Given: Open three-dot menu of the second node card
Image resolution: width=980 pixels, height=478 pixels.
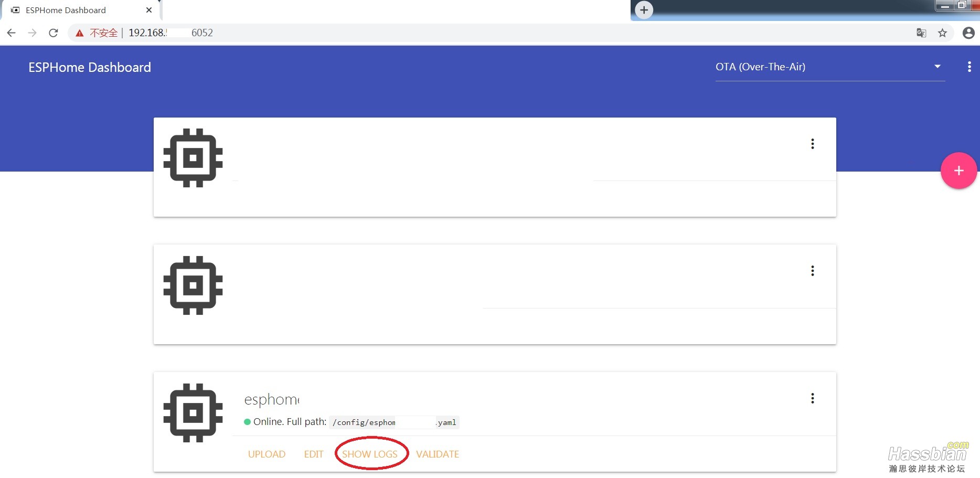Looking at the screenshot, I should (x=813, y=271).
